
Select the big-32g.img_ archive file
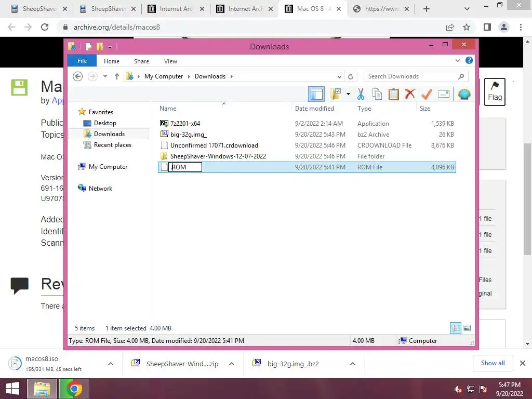pyautogui.click(x=307, y=135)
